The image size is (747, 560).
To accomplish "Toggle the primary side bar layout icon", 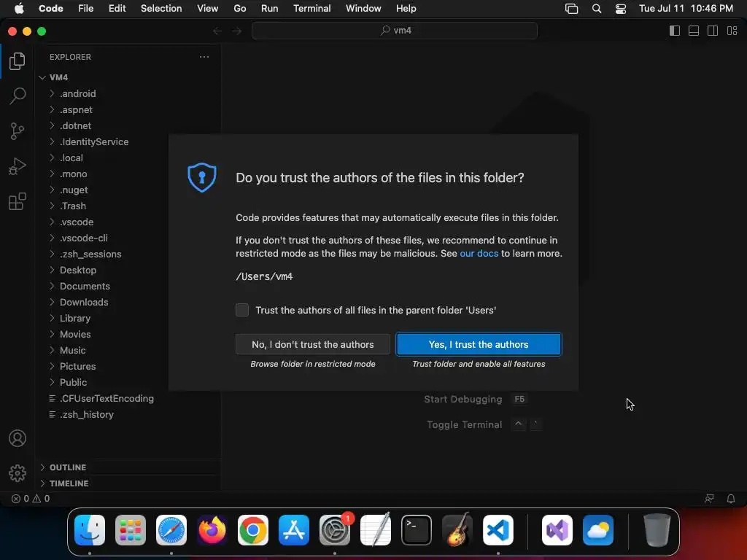I will point(675,31).
